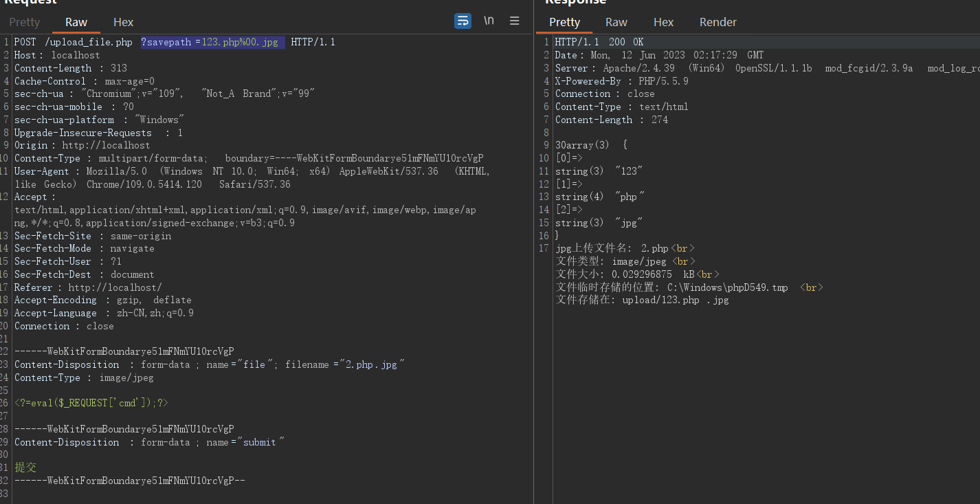980x504 pixels.
Task: Click the Content-Type: text/html response header
Action: click(x=622, y=107)
